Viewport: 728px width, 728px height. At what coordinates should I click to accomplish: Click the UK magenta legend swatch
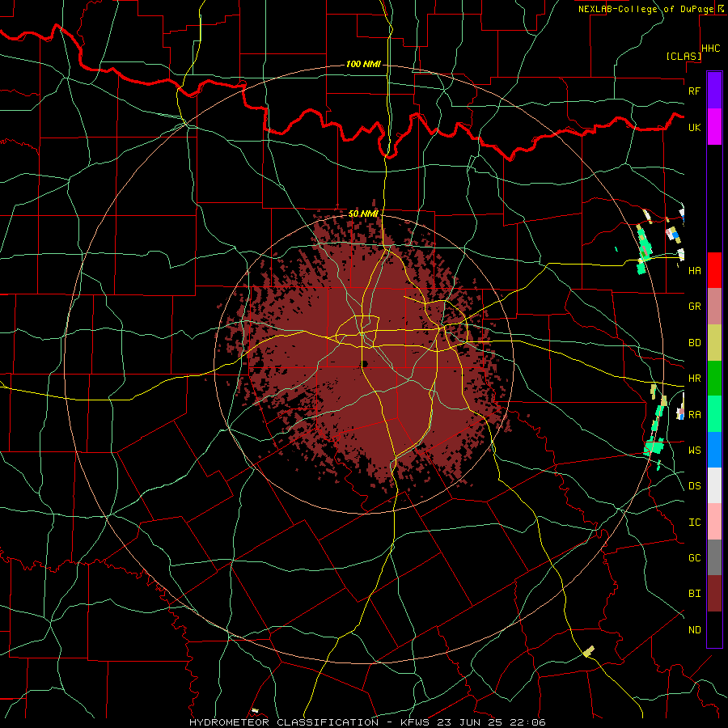coord(714,127)
